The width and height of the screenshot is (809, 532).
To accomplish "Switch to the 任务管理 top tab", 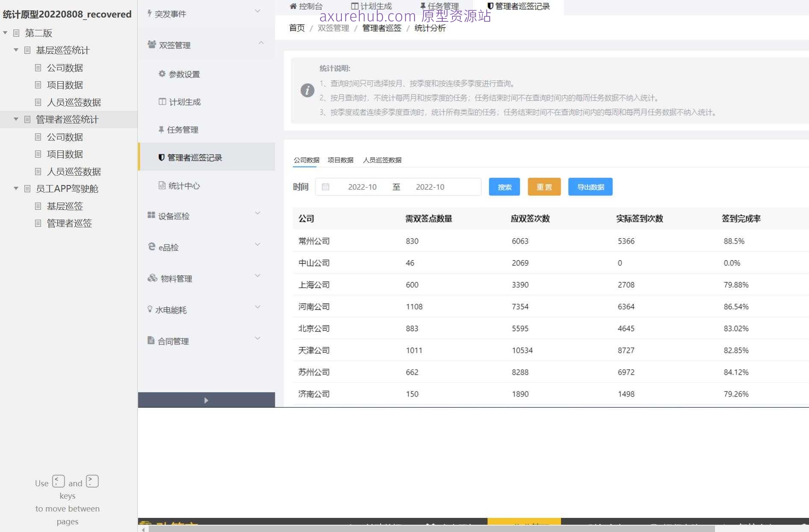I will (x=439, y=6).
